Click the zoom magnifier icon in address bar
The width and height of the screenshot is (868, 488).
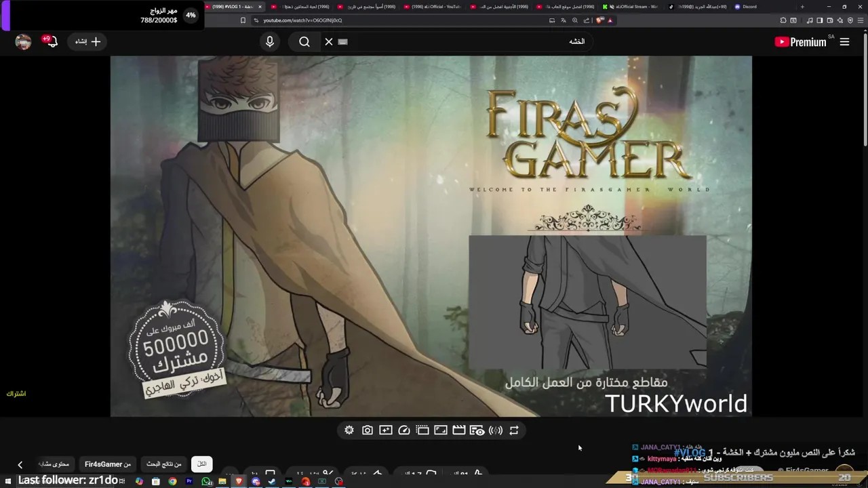(575, 20)
